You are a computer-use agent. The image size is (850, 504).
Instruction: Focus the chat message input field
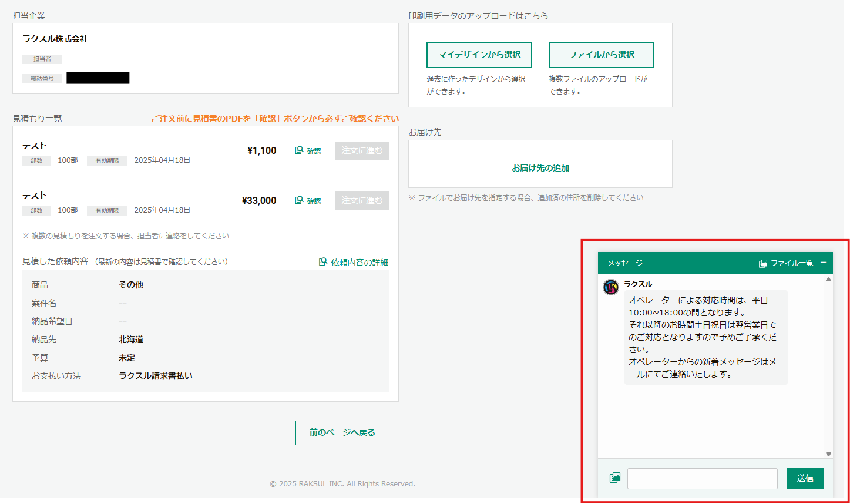[703, 478]
